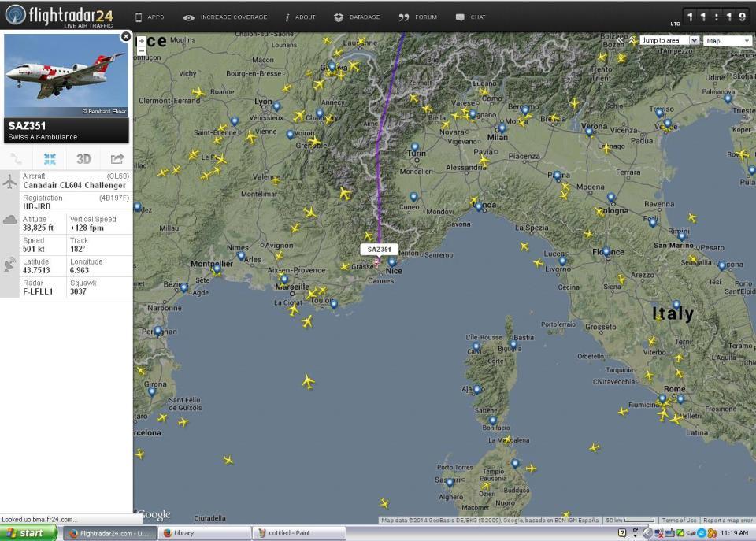
Task: Open Increase Coverage menu item
Action: 234,17
